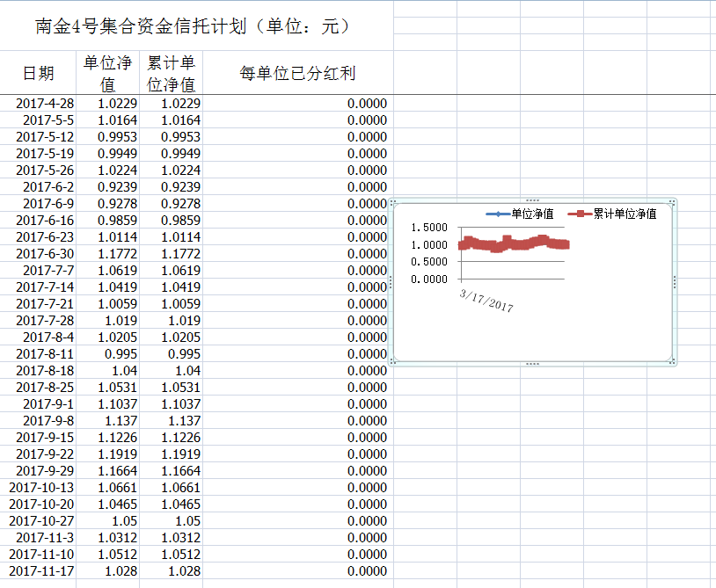
Task: Click the chart's right-middle resize handle
Action: [x=674, y=281]
